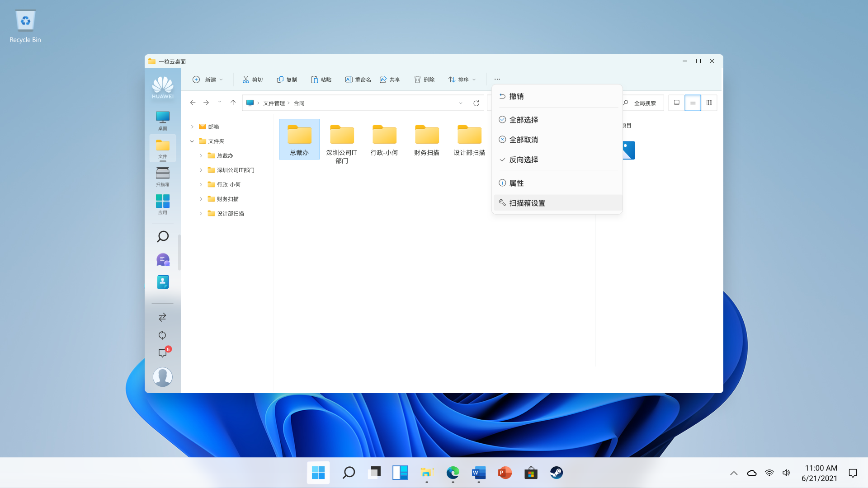Open the notifications icon with badge 5
The height and width of the screenshot is (488, 868).
pyautogui.click(x=162, y=353)
